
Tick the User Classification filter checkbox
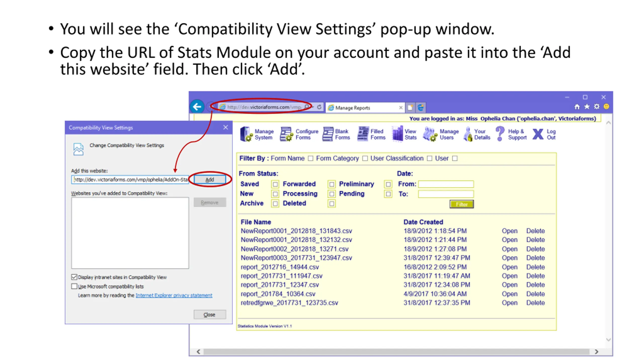tap(429, 158)
